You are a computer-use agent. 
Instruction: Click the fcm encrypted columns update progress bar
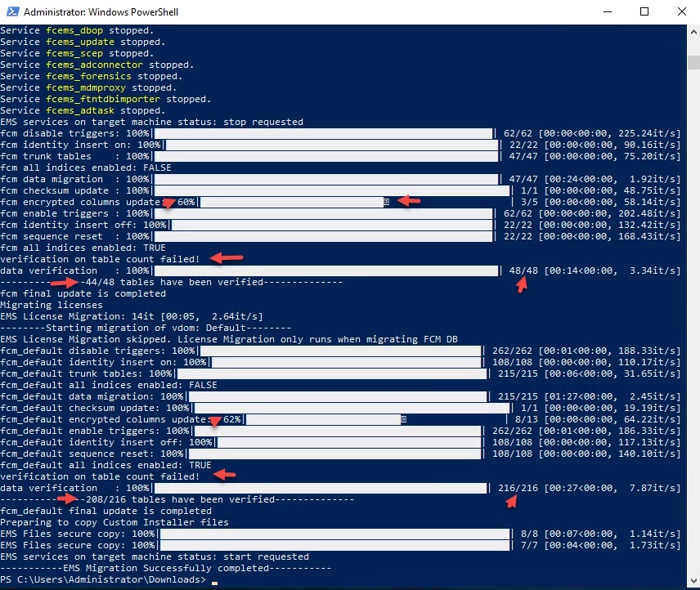(294, 202)
